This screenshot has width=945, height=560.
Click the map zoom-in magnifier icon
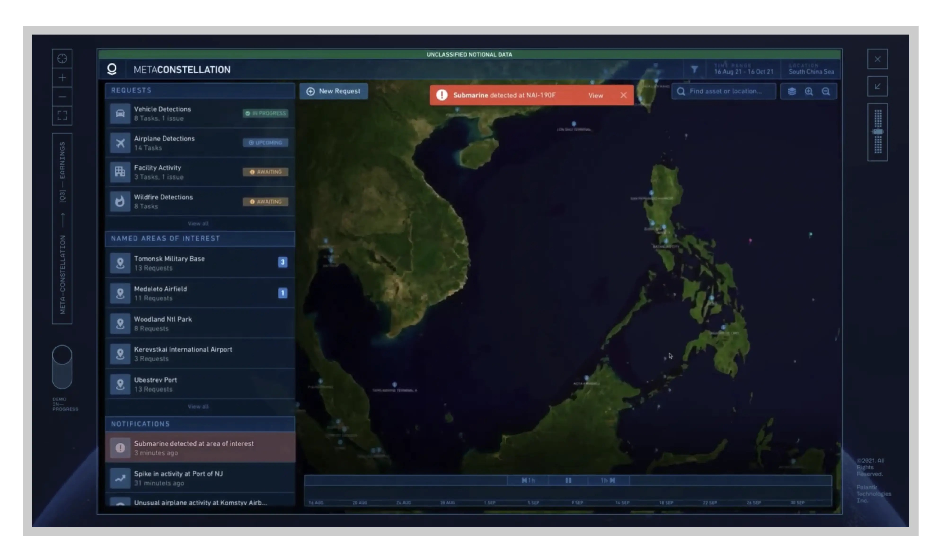809,91
